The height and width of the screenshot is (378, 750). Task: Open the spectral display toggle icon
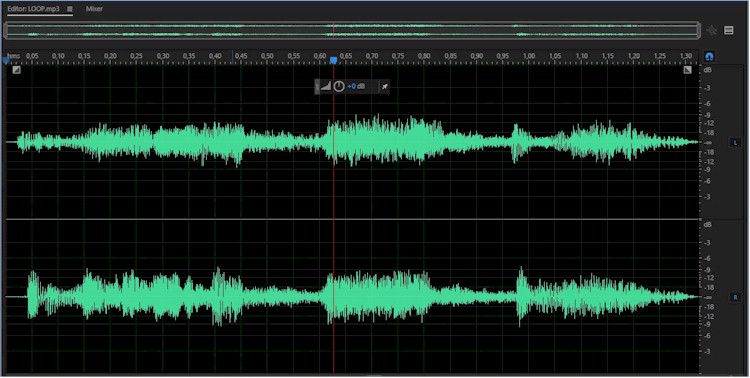pos(728,30)
